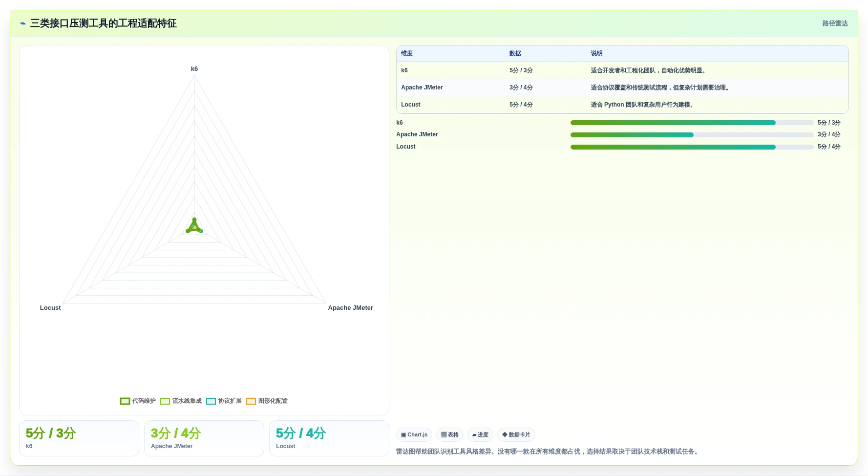
Task: Click the 5分 / 4分 value in the table
Action: coord(521,105)
